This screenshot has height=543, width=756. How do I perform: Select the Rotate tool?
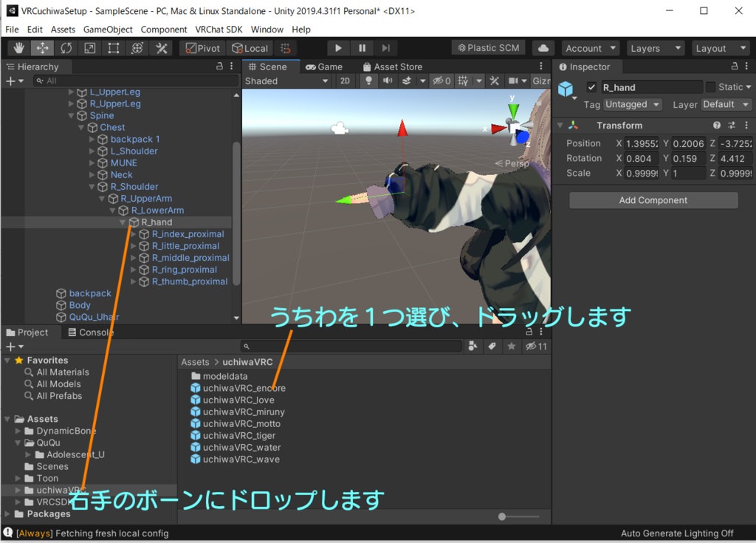[x=66, y=48]
